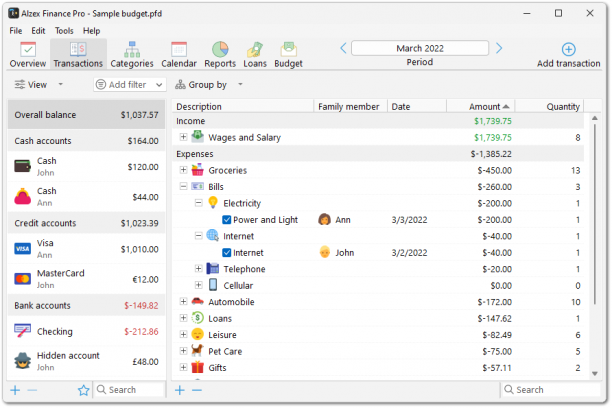This screenshot has width=612, height=408.
Task: Select the Credit accounts group row
Action: click(86, 223)
